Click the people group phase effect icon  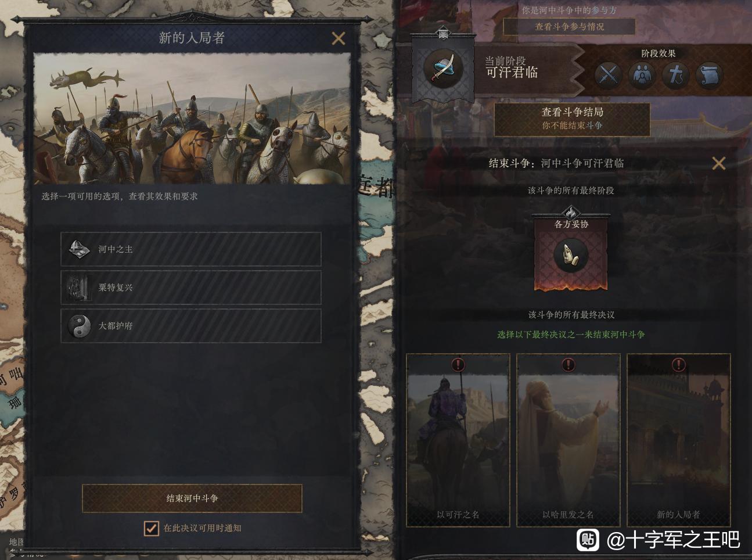point(642,75)
